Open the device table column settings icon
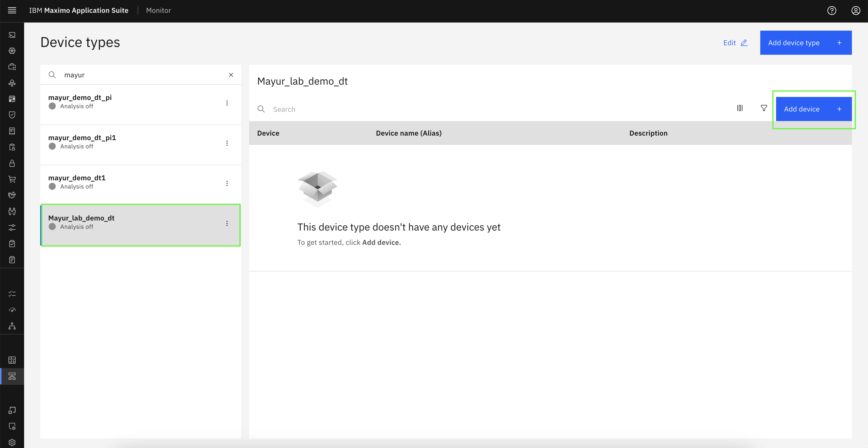This screenshot has height=448, width=868. [740, 108]
